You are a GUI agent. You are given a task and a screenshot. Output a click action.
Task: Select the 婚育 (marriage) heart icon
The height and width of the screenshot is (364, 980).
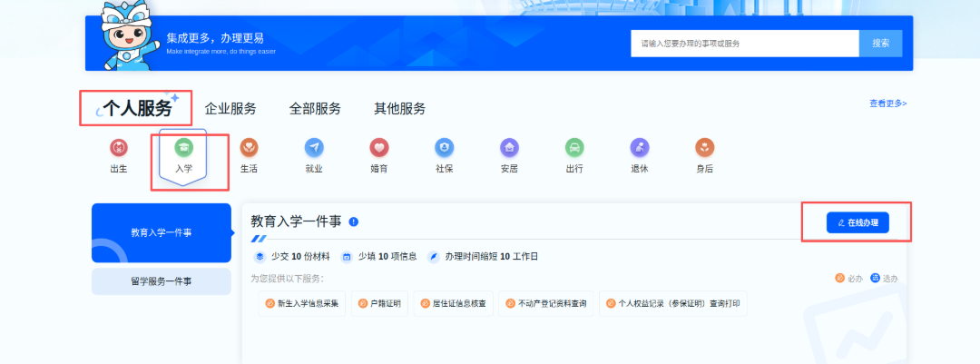click(379, 148)
